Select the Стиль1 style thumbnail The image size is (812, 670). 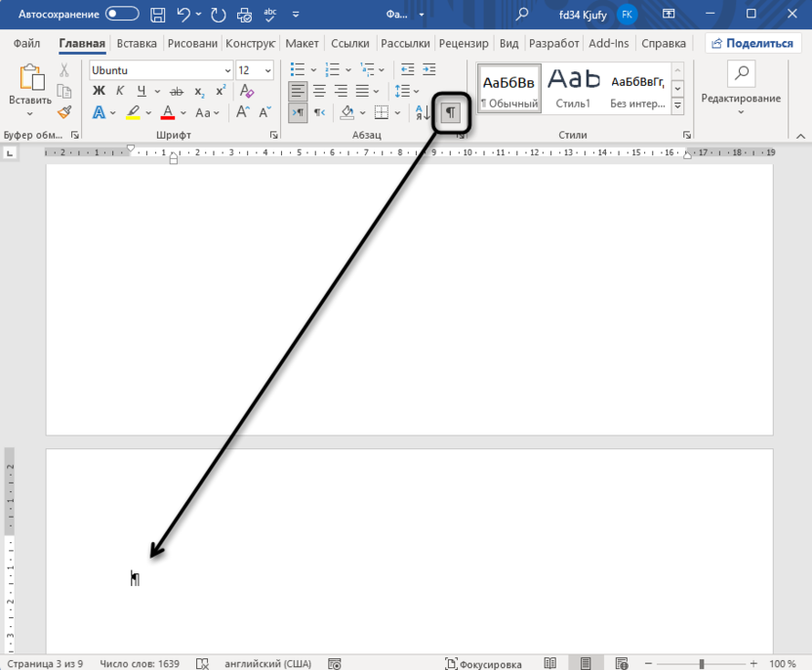(573, 88)
